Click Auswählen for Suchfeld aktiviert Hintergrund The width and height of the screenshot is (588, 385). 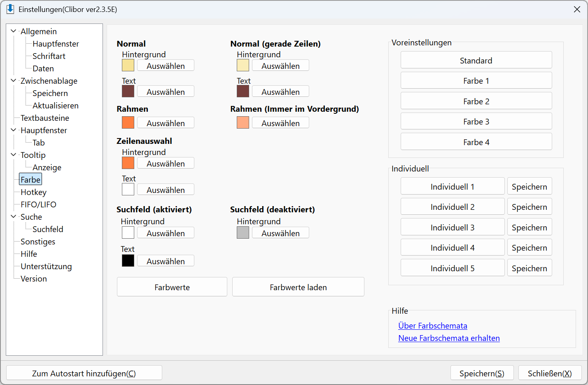click(x=166, y=233)
